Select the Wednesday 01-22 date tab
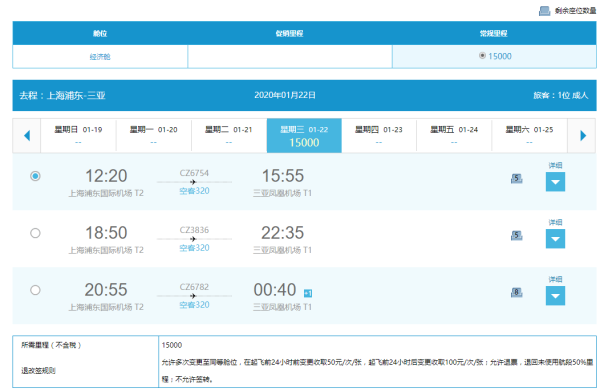 click(304, 136)
